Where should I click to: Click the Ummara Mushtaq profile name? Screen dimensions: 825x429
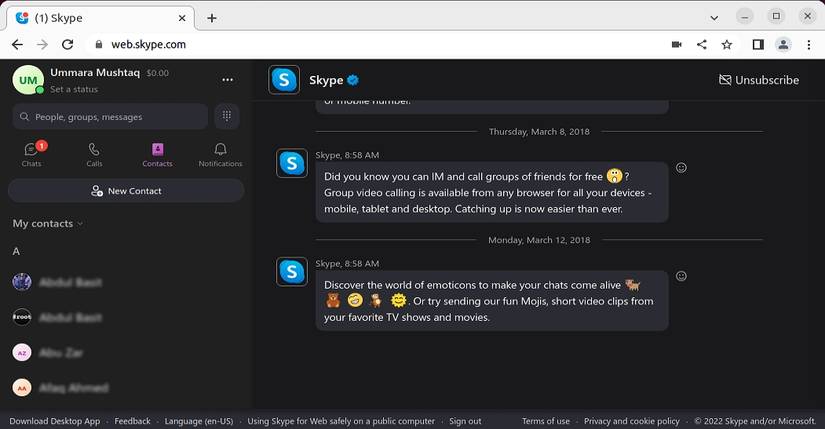(x=95, y=73)
